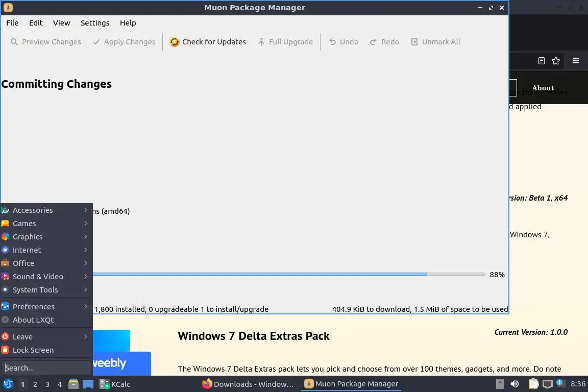Click the Apply Changes toolbar button

tap(124, 42)
